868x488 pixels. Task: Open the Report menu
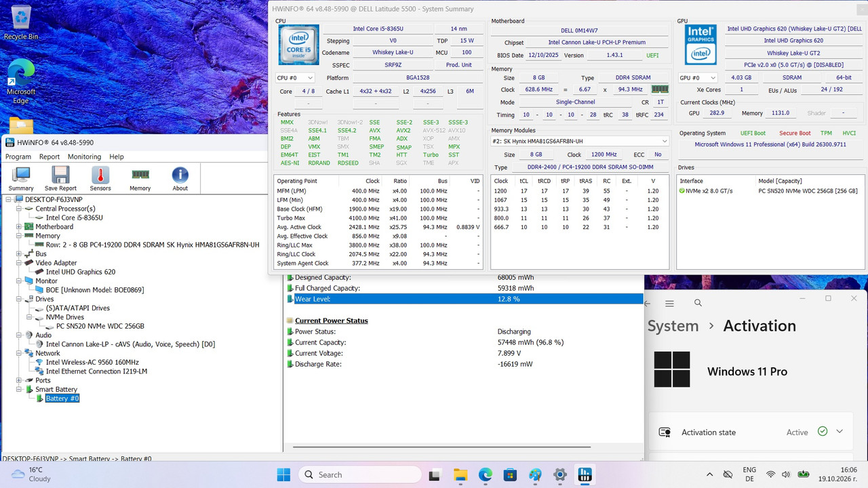tap(50, 157)
